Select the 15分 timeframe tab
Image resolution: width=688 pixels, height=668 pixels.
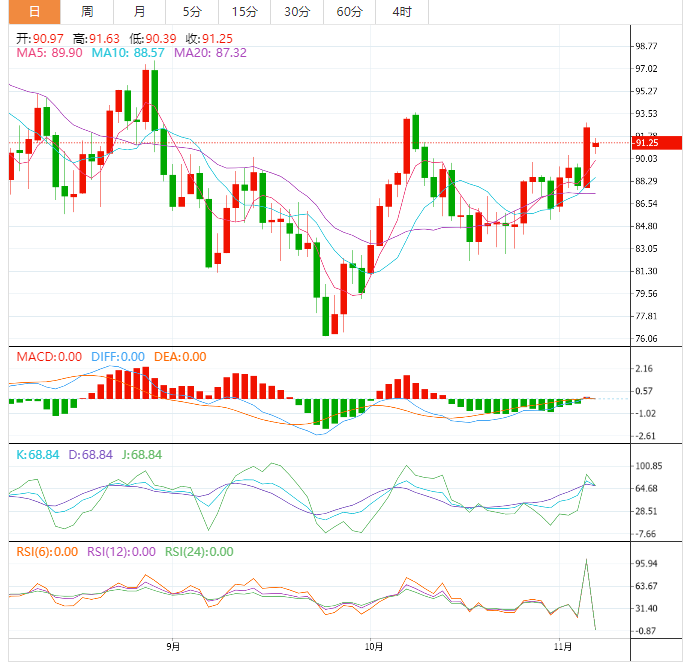pyautogui.click(x=244, y=12)
